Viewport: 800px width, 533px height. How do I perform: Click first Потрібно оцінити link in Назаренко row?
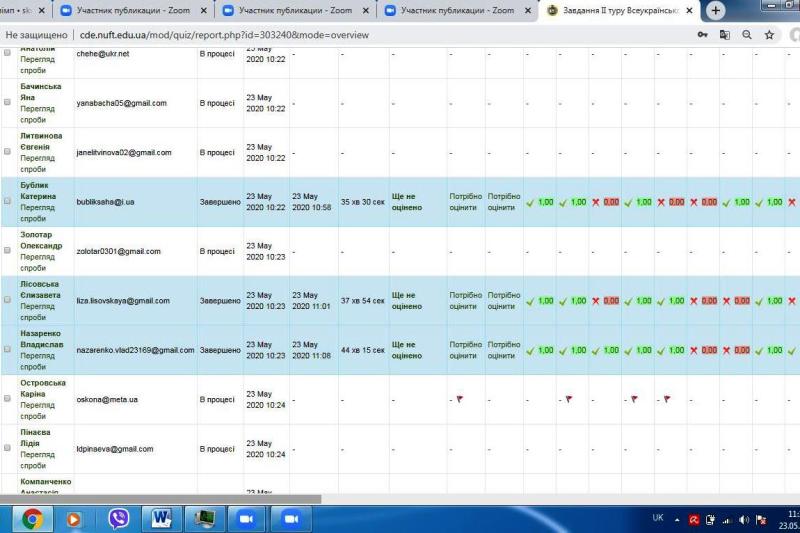[x=465, y=350]
